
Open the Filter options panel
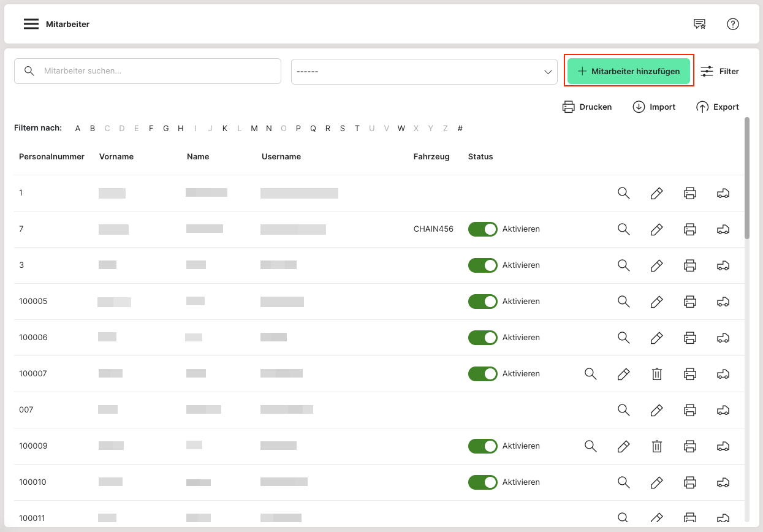pyautogui.click(x=719, y=72)
